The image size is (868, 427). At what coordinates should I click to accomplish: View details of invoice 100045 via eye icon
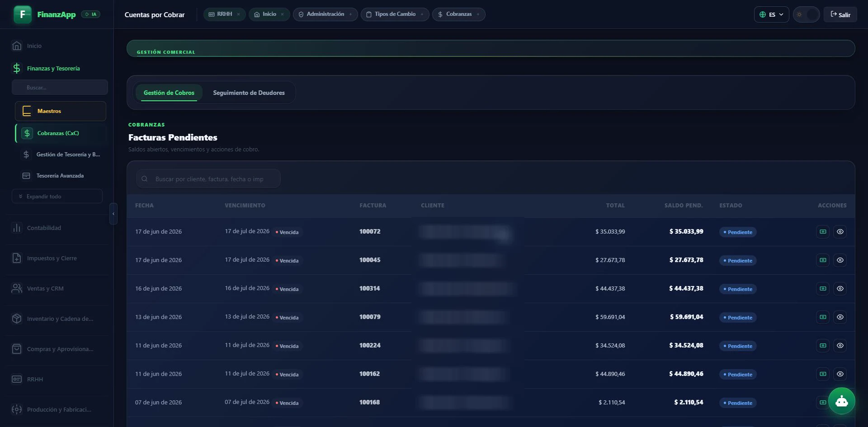click(x=840, y=260)
